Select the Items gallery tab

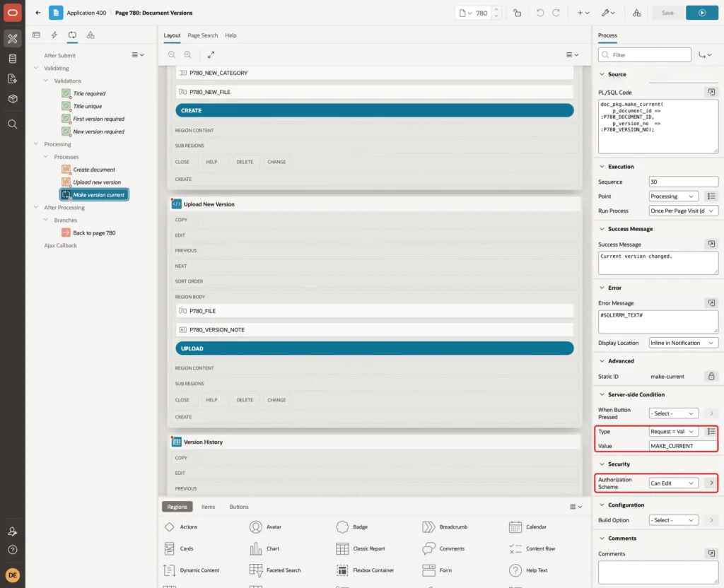click(209, 507)
